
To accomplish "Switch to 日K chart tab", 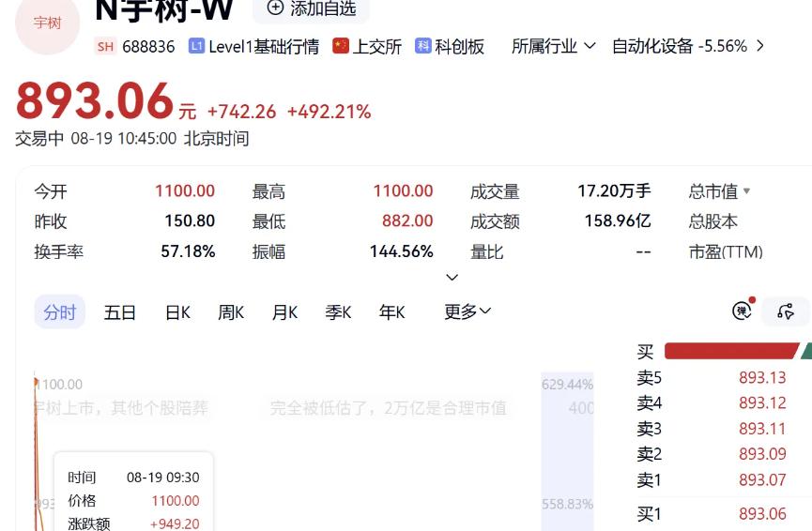I will click(x=177, y=312).
